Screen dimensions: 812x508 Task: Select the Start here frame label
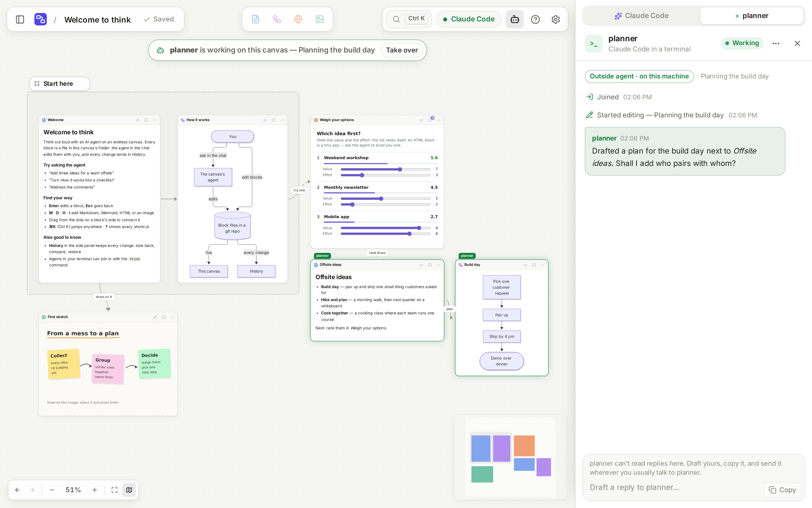click(60, 84)
